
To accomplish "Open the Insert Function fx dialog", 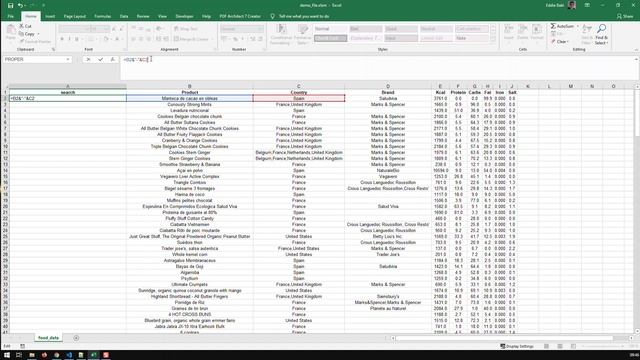I will pos(113,60).
